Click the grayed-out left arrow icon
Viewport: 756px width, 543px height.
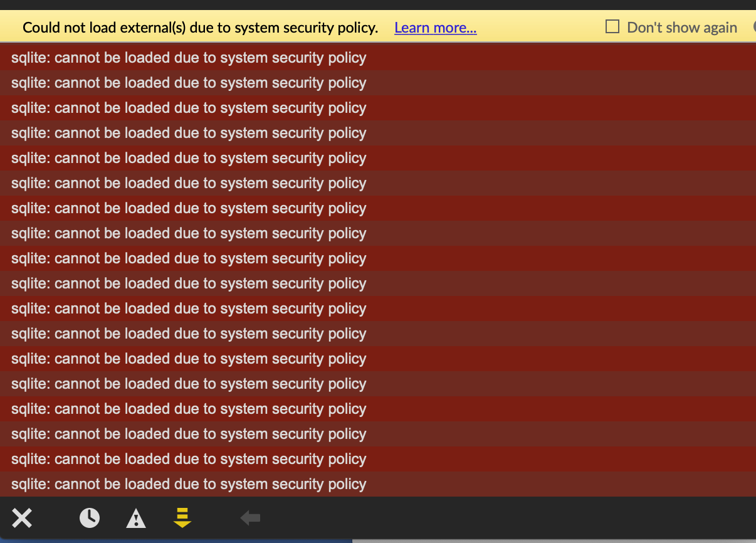(x=250, y=518)
